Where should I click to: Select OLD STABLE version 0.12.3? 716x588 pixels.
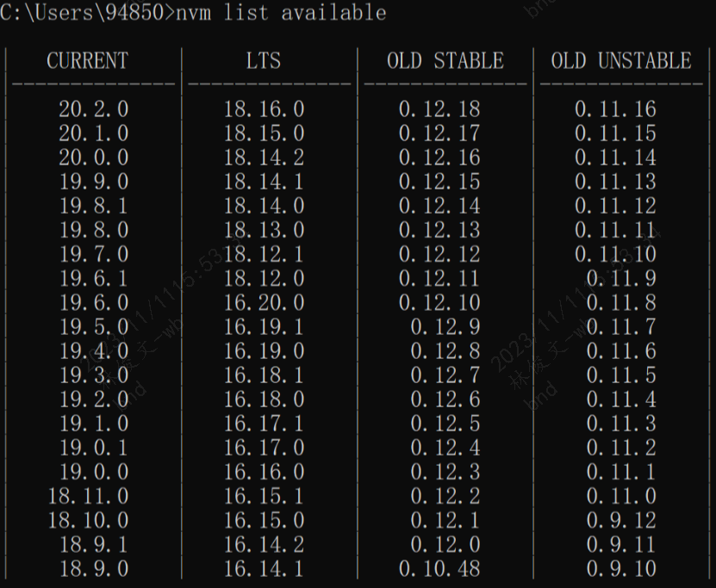445,472
